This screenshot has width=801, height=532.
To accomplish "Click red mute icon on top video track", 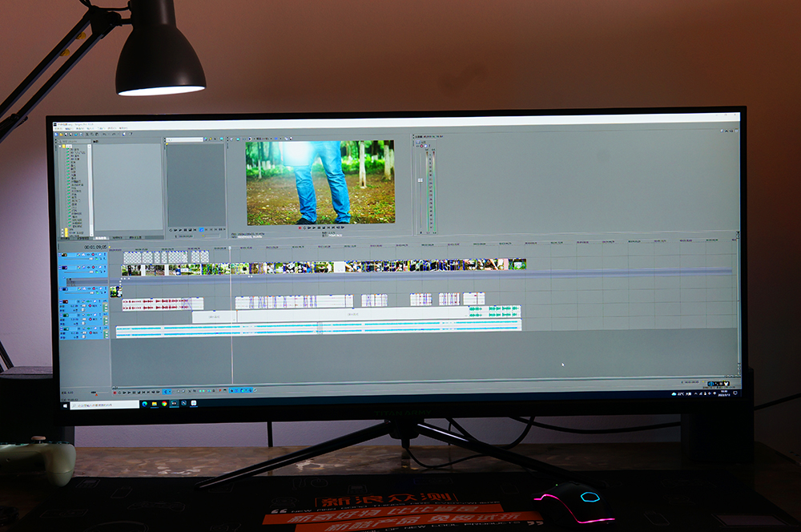I will point(93,255).
